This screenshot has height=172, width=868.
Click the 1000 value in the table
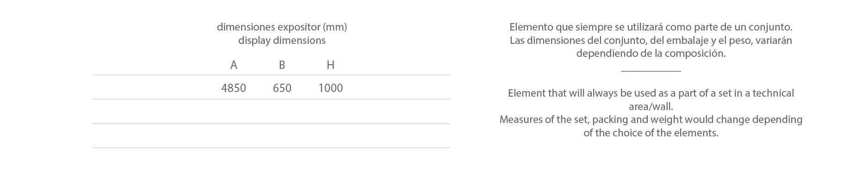click(x=330, y=88)
